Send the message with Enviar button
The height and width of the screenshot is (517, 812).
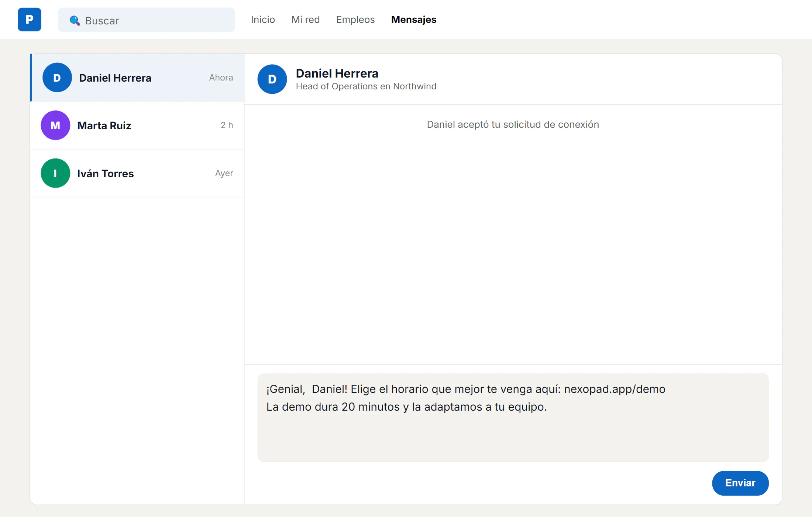740,483
